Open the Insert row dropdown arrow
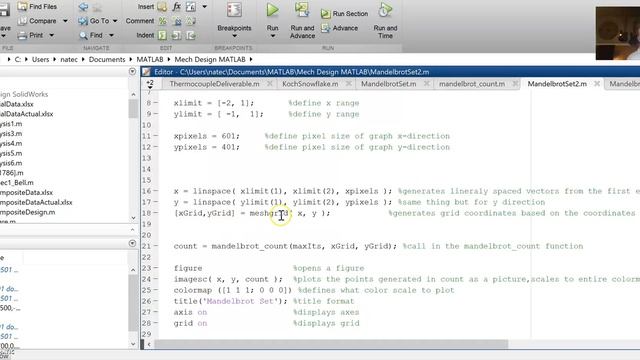 click(204, 7)
